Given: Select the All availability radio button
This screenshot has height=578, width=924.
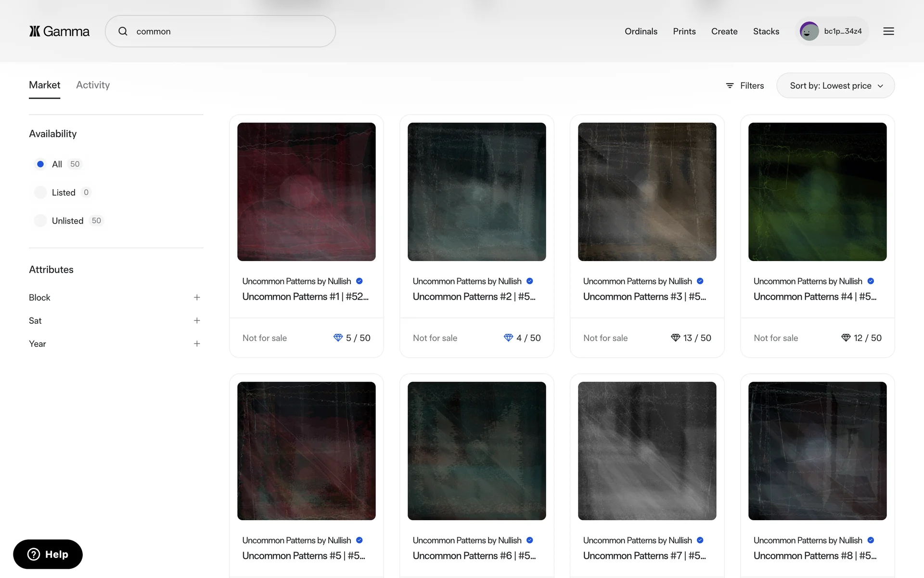Looking at the screenshot, I should coord(41,164).
